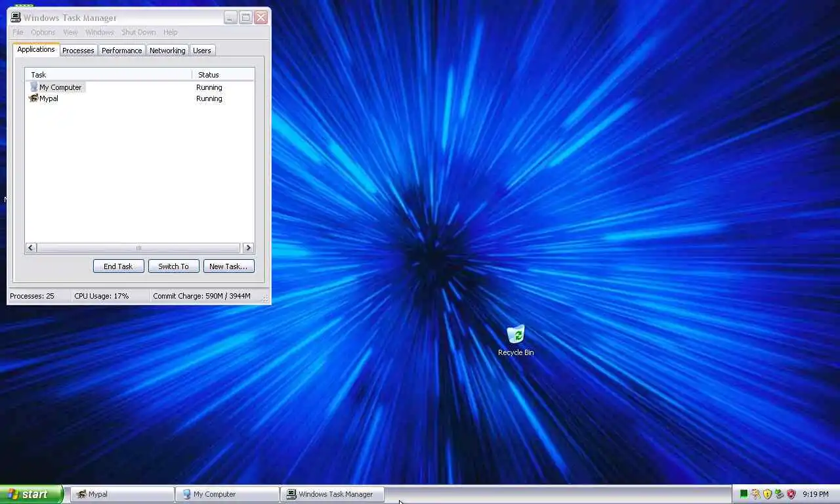Click the yellow shield update tray icon

pyautogui.click(x=768, y=494)
